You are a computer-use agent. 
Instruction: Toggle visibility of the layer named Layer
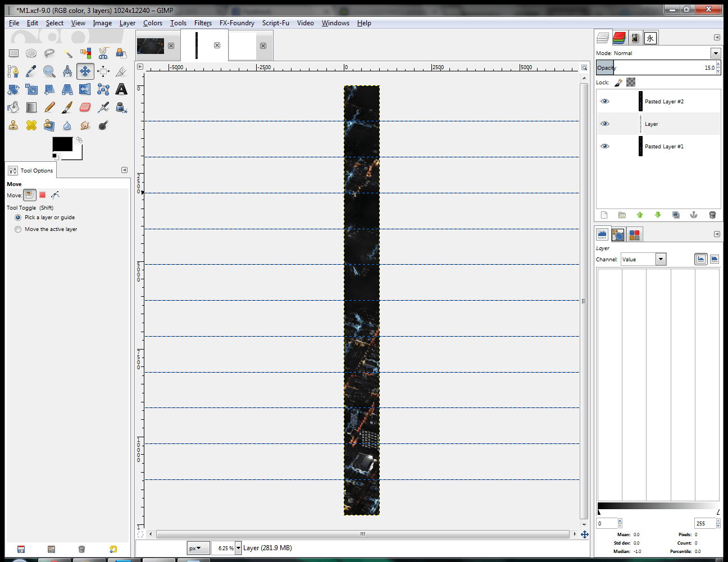605,124
